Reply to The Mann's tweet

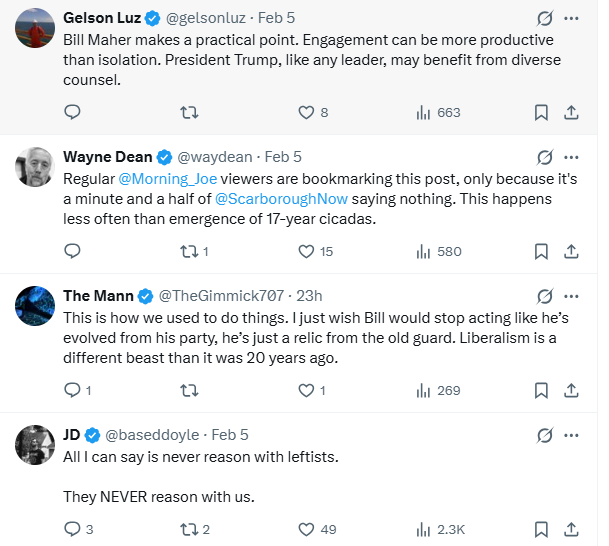click(72, 391)
